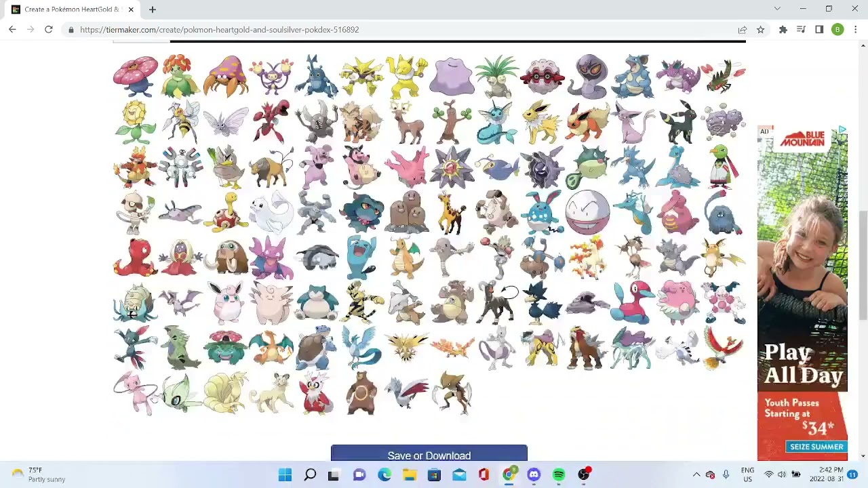Screen dimensions: 868x488
Task: Open a new browser tab
Action: pyautogui.click(x=153, y=9)
